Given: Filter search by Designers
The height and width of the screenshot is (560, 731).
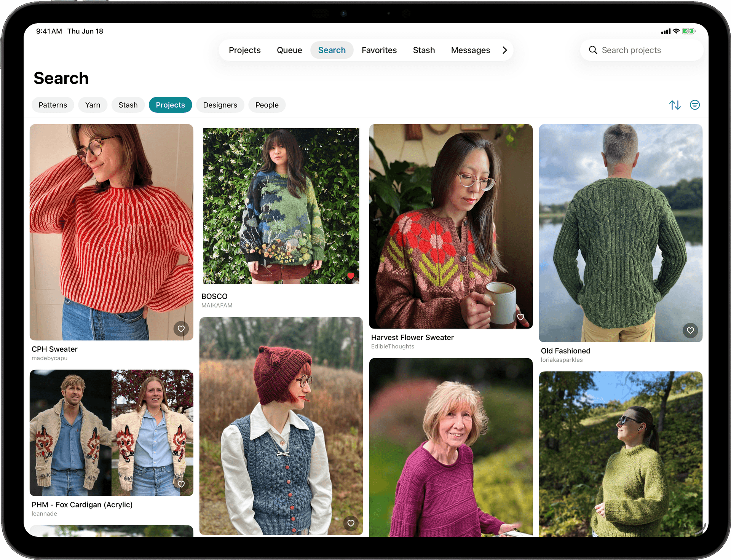Looking at the screenshot, I should [220, 105].
